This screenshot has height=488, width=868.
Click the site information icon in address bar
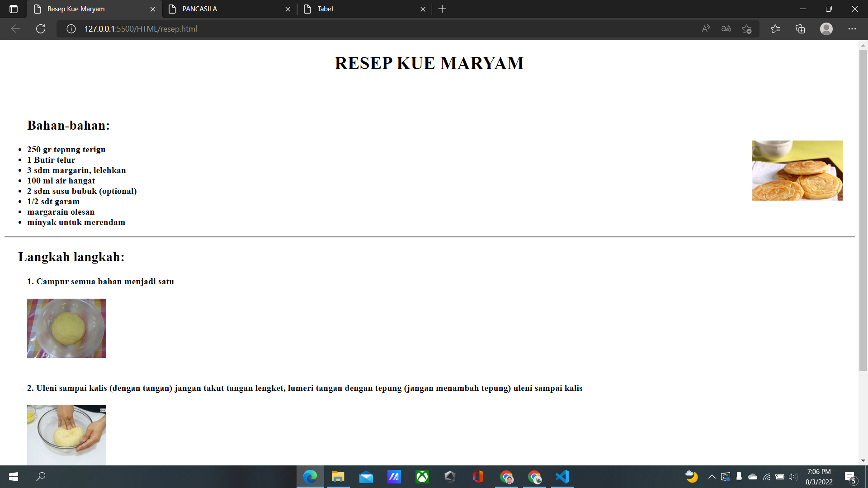71,28
